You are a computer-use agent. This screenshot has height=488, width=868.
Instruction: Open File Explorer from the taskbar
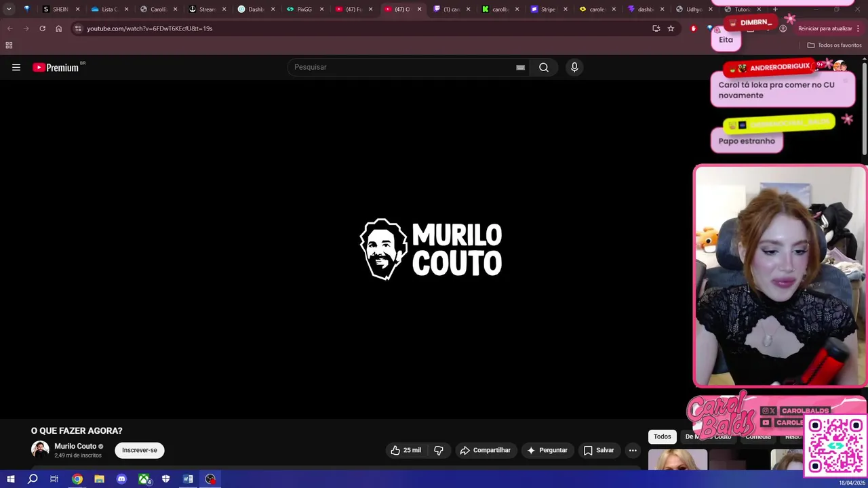point(99,479)
